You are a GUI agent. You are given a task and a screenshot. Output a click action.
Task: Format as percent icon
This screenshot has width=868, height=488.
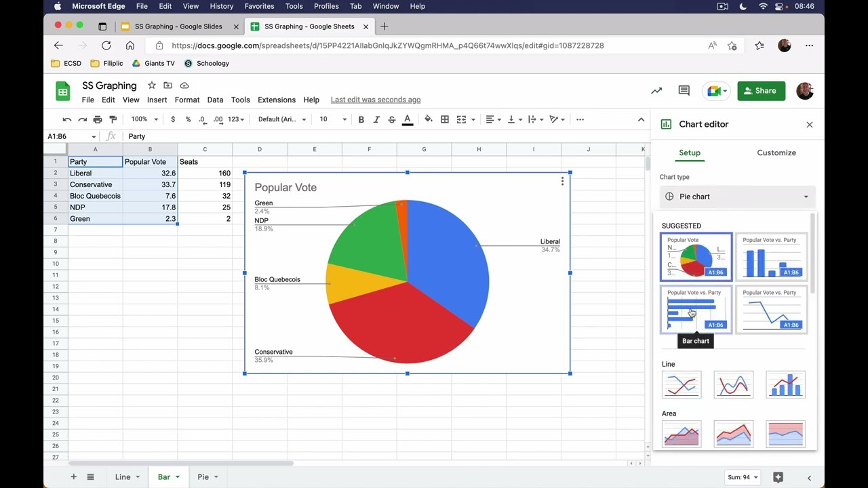[x=188, y=119]
